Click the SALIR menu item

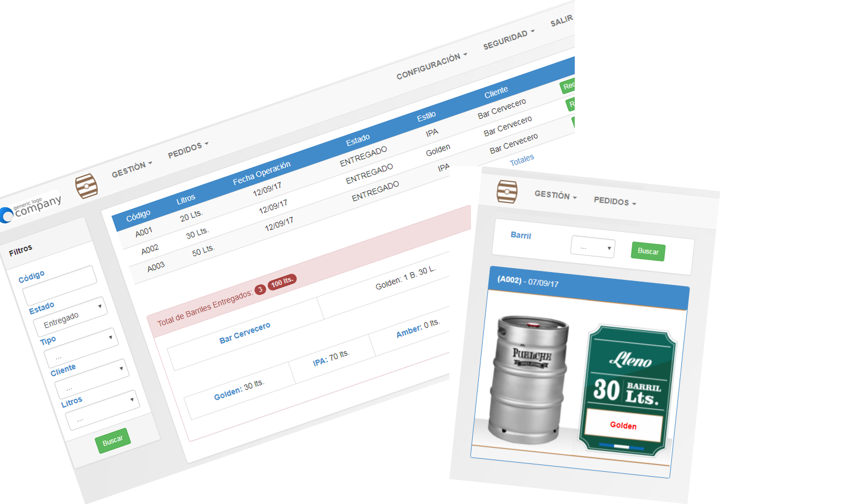click(561, 21)
